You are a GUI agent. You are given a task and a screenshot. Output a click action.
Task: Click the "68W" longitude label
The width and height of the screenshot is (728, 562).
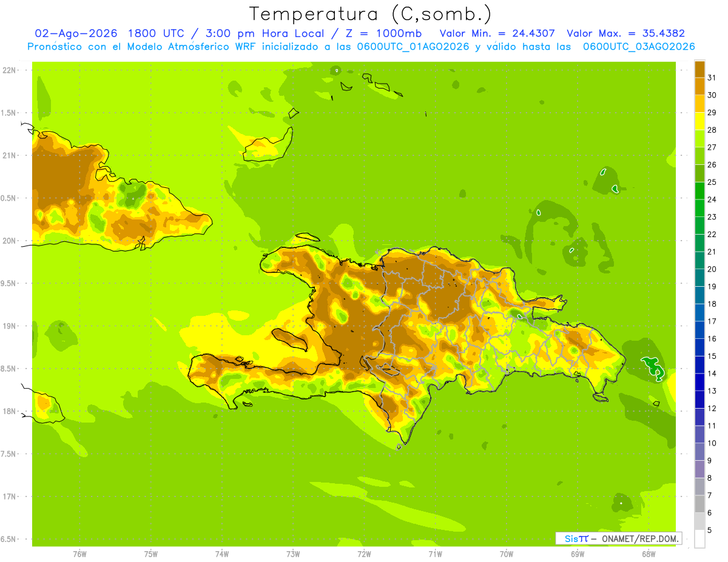pos(649,554)
